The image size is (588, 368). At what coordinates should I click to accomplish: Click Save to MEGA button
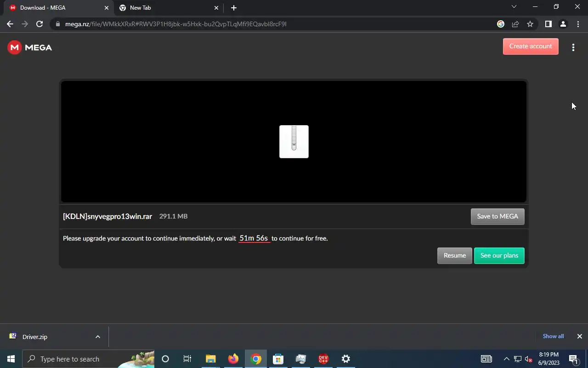(498, 217)
